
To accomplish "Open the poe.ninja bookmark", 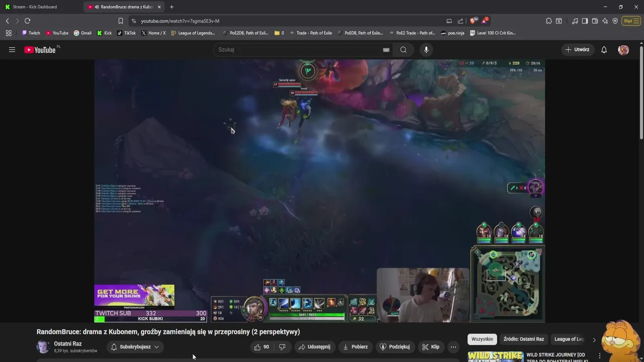I will pos(452,33).
